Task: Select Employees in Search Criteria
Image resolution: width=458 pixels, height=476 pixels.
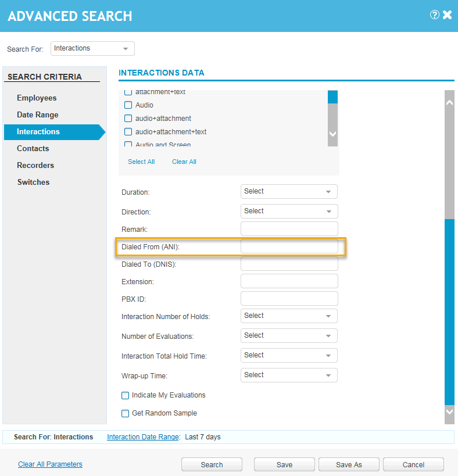Action: click(x=37, y=98)
